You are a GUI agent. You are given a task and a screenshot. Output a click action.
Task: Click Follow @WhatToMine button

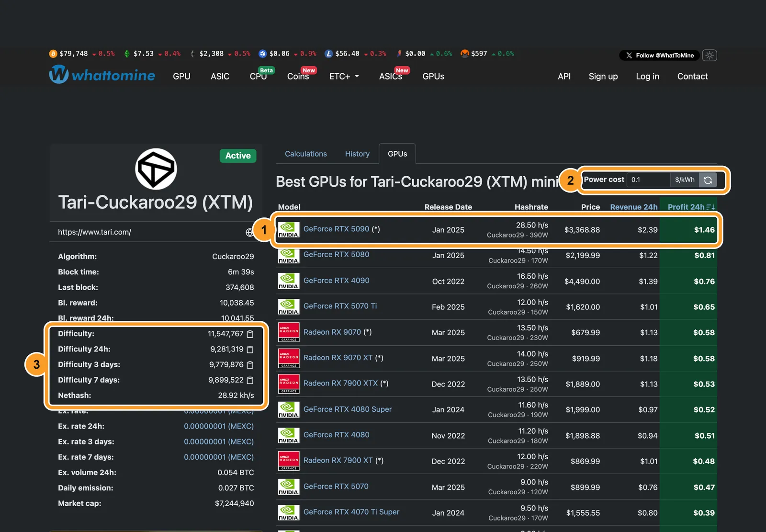click(x=660, y=56)
